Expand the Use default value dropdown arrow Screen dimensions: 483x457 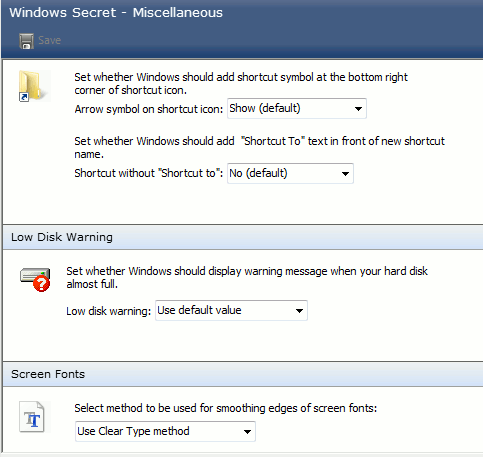click(299, 311)
